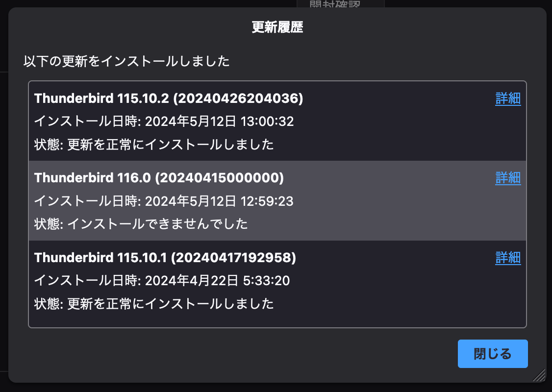
Task: Click the 以下の更新をインストールしました heading text
Action: (126, 62)
